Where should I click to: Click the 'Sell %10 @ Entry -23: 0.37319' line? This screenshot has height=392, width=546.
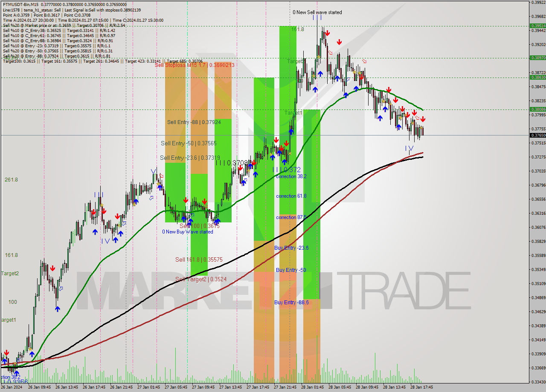point(57,46)
